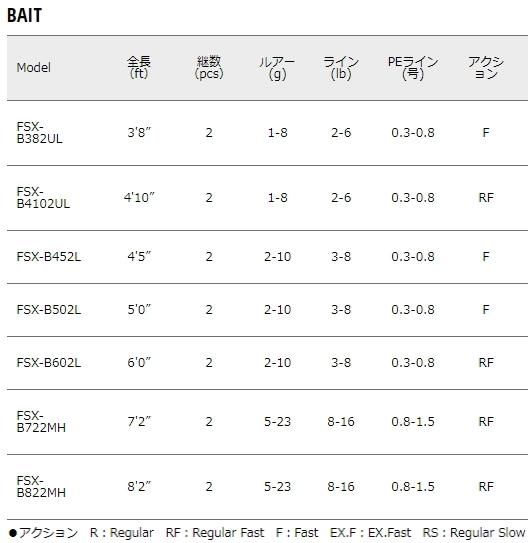Click the 7'2" length value
The image size is (530, 543).
tap(139, 421)
